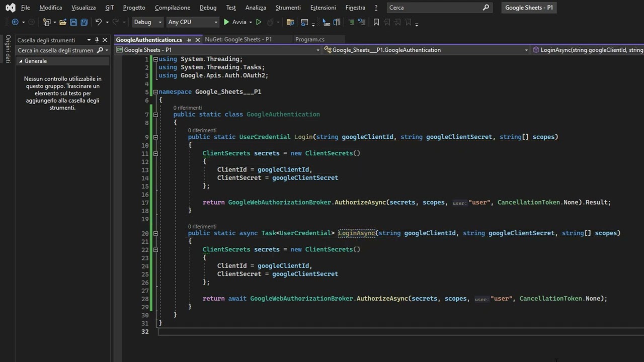Open the GIT menu
The width and height of the screenshot is (644, 362).
(110, 8)
